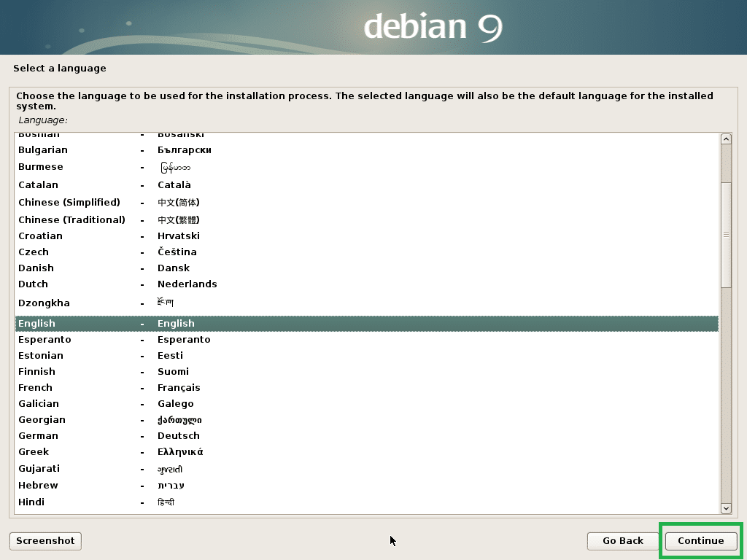Screen dimensions: 747x560
Task: Select Burmese language row
Action: [367, 167]
